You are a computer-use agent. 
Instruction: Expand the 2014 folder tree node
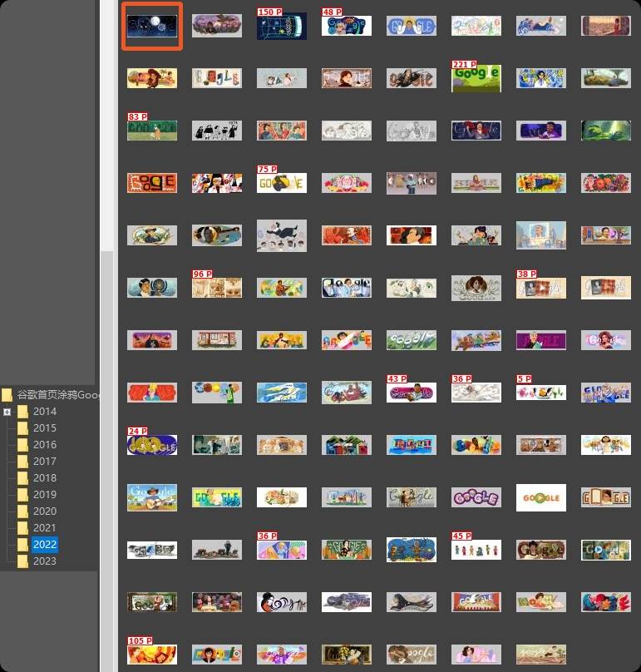tap(7, 412)
